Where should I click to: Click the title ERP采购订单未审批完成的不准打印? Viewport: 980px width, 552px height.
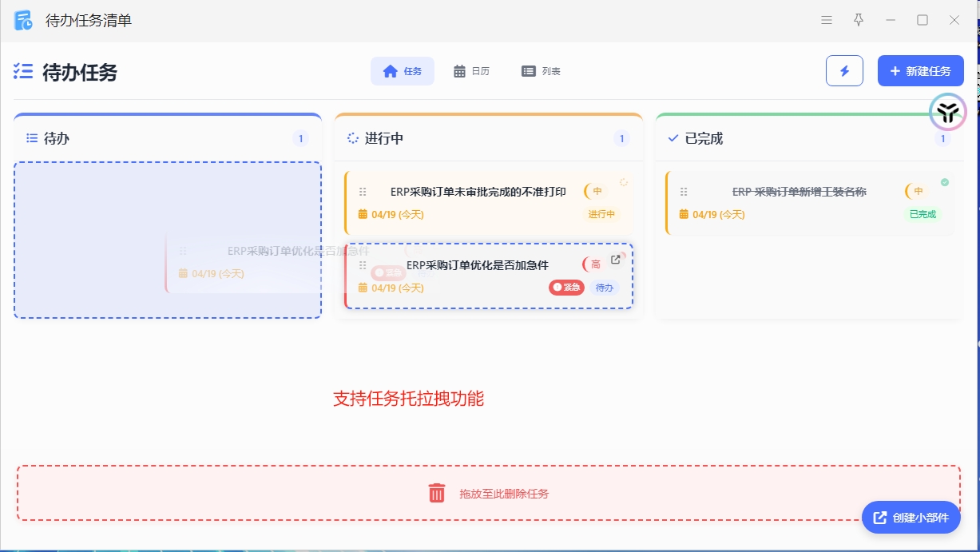click(478, 192)
